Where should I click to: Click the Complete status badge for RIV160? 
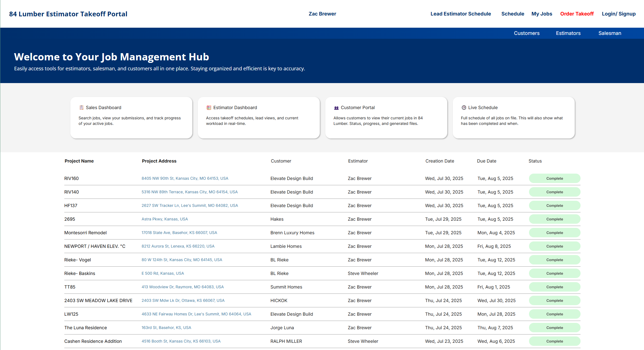click(x=554, y=178)
